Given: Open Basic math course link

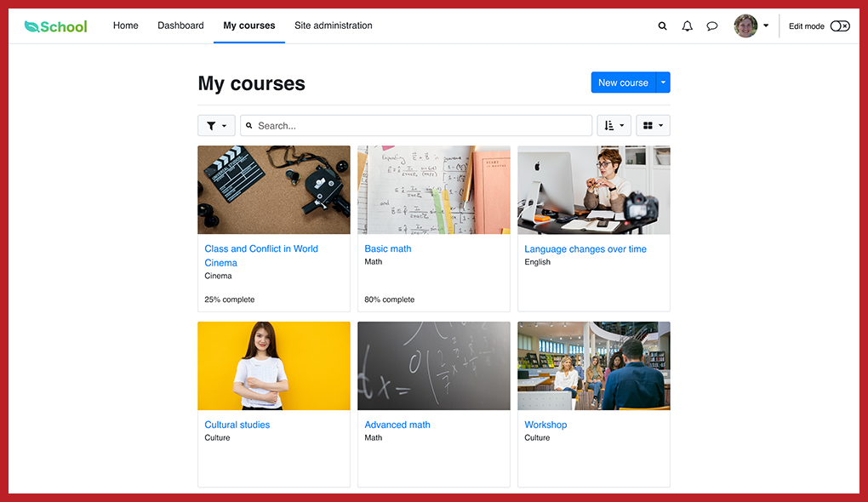Looking at the screenshot, I should (x=387, y=249).
